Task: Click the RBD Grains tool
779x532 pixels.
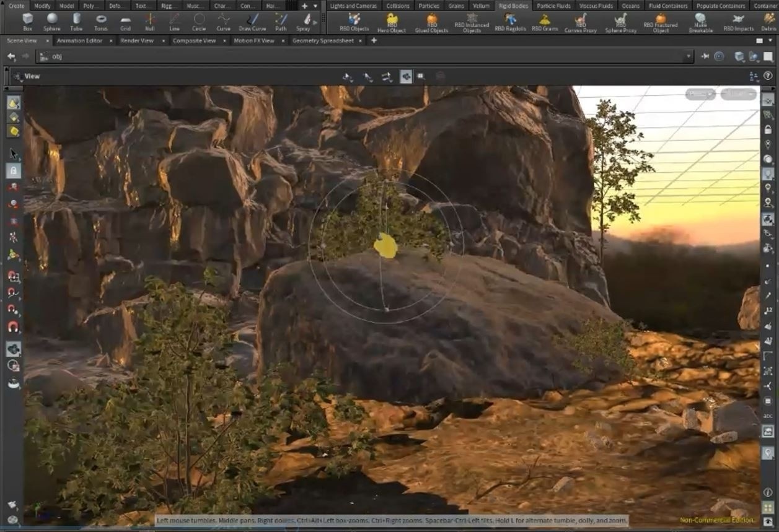Action: click(x=545, y=22)
